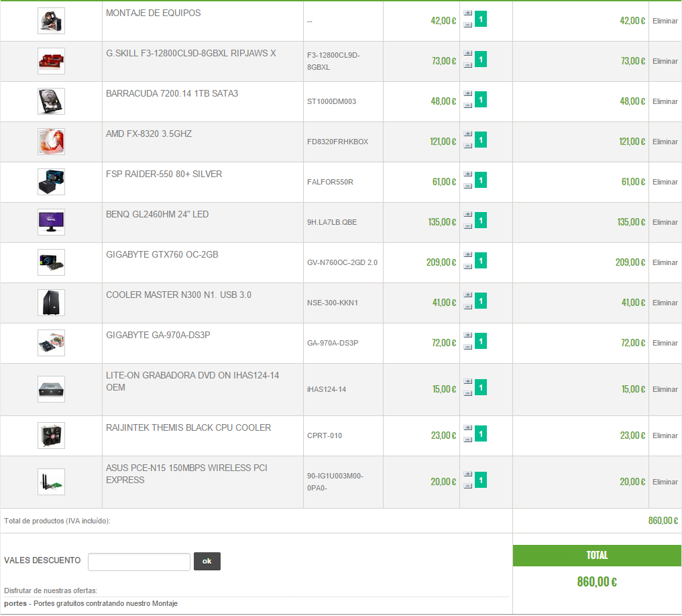This screenshot has width=682, height=616.
Task: Remove ASUS PCE-N15 wireless card
Action: [665, 482]
